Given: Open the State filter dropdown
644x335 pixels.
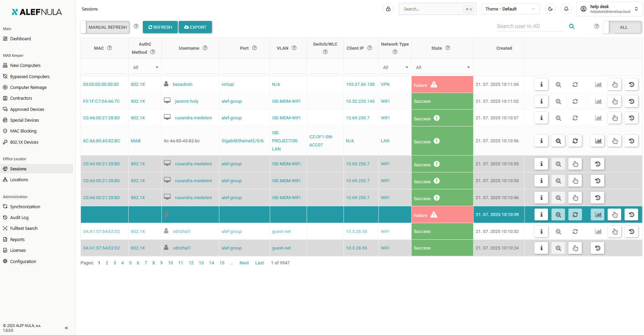Looking at the screenshot, I should [442, 68].
